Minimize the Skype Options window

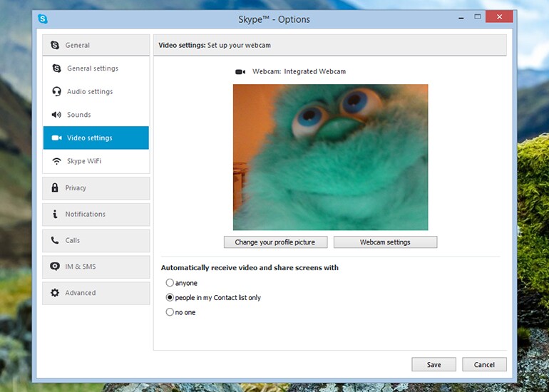click(x=461, y=18)
